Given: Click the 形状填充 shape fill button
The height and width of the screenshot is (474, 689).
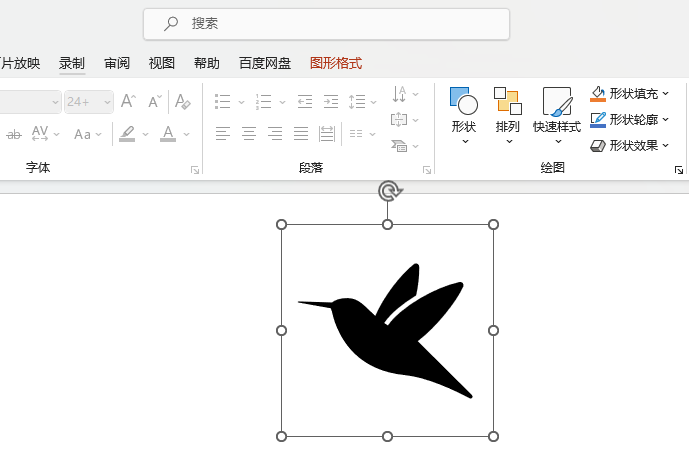Looking at the screenshot, I should (628, 94).
